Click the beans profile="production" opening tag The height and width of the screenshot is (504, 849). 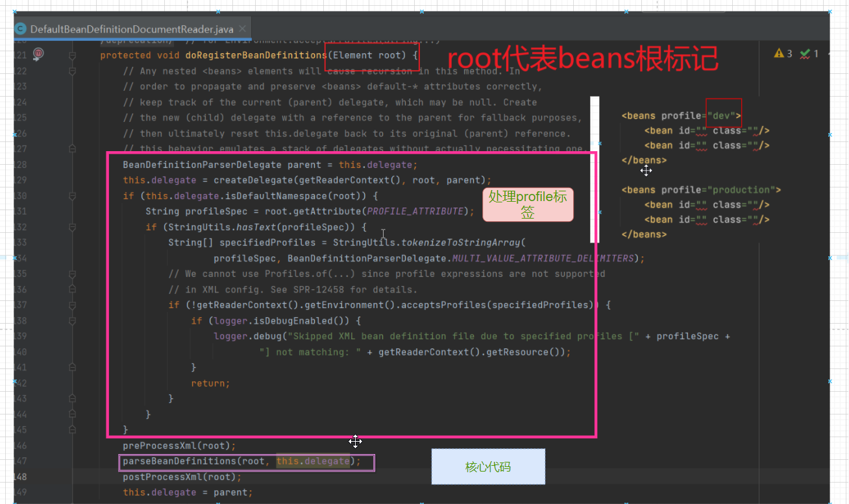coord(701,189)
